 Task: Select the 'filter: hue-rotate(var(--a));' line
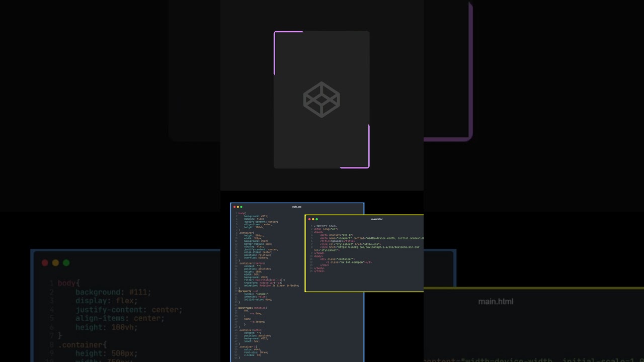pyautogui.click(x=265, y=280)
